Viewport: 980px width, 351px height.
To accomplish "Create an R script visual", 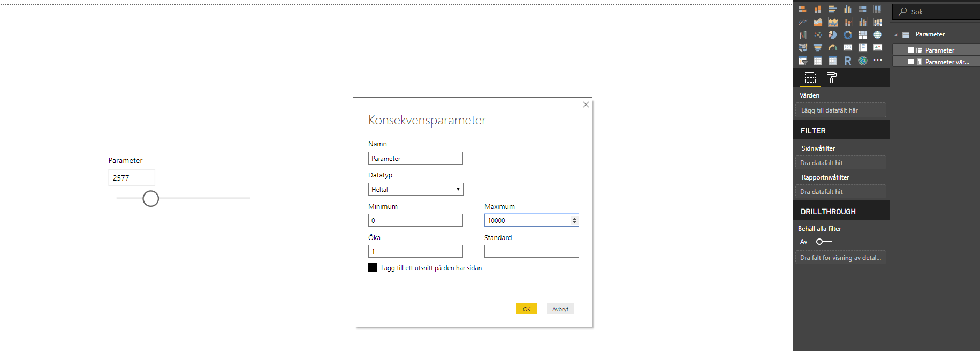I will click(x=847, y=61).
